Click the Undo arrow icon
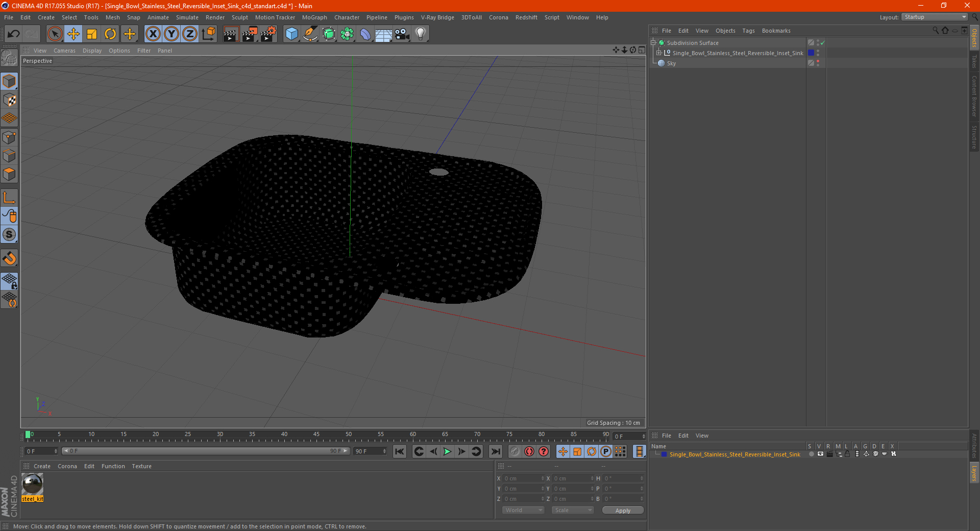The height and width of the screenshot is (531, 980). point(14,34)
